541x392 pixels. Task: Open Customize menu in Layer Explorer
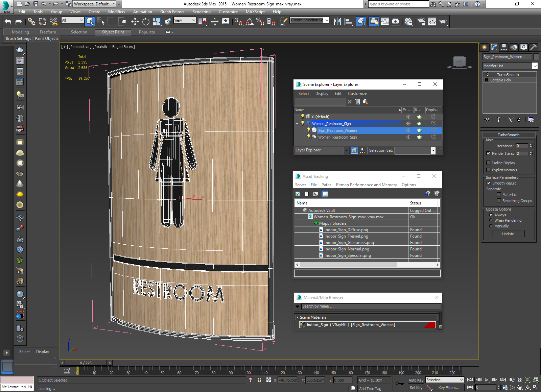click(357, 94)
